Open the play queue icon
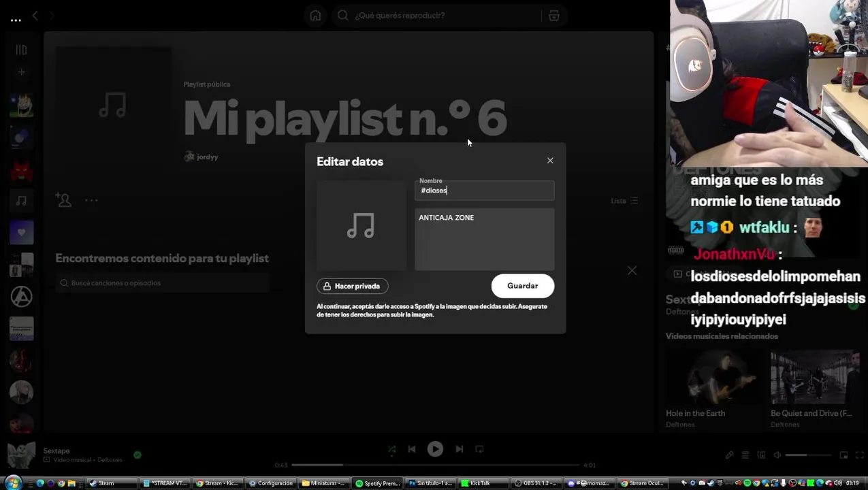The image size is (868, 490). coord(745,455)
